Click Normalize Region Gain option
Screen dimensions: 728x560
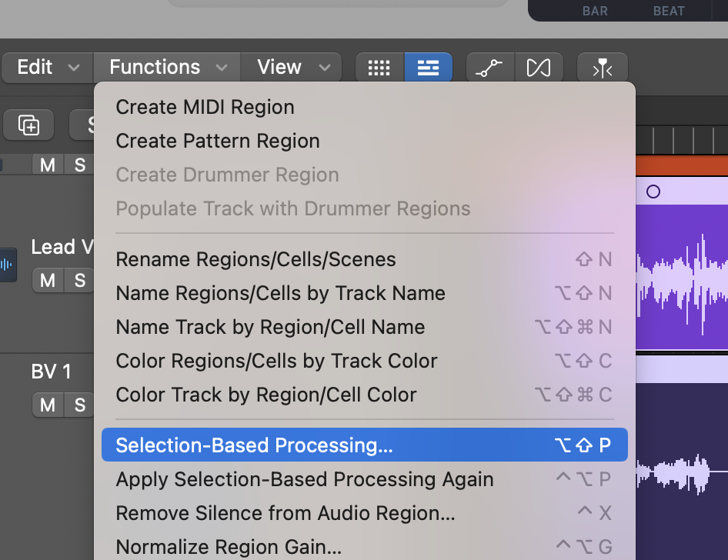pos(229,547)
